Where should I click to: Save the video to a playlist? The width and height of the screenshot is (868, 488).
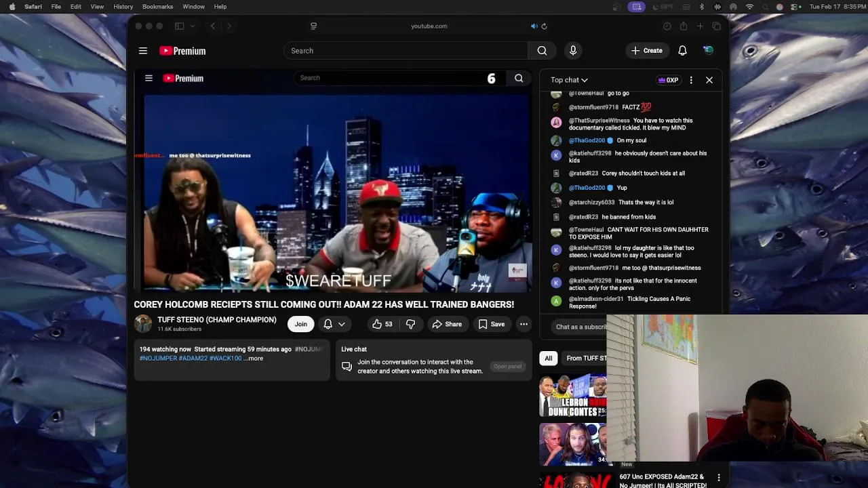[492, 324]
